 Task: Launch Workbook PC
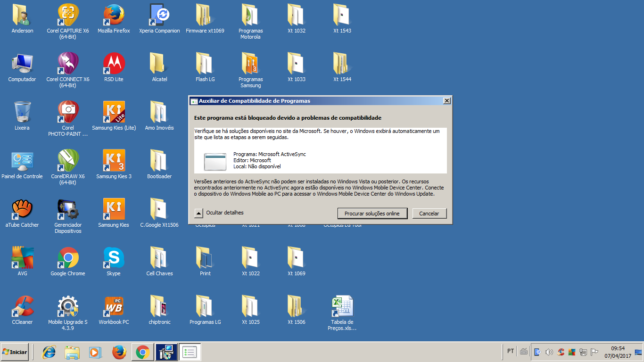[x=114, y=310]
